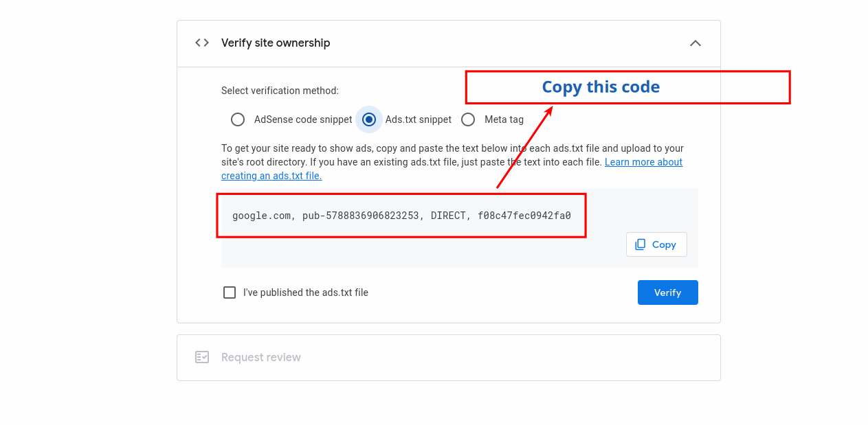Screen dimensions: 868x425
Task: Select the Meta tag radio button
Action: [468, 119]
